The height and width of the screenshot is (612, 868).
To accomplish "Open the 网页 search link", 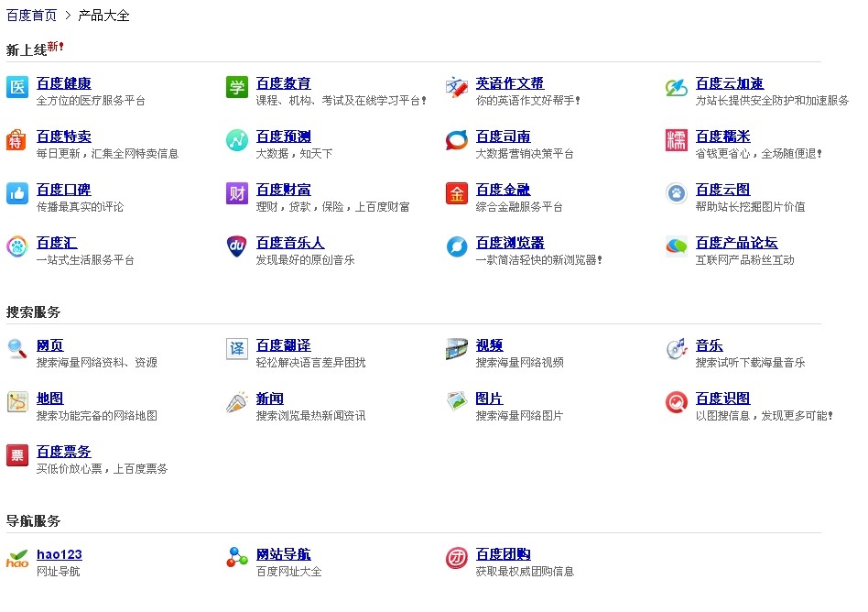I will [x=49, y=345].
